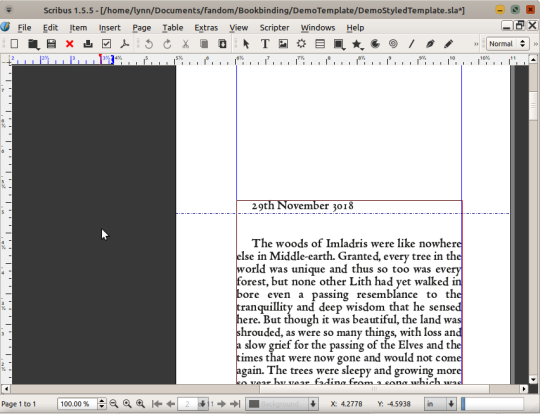
Task: Open the Extras menu
Action: tap(206, 28)
